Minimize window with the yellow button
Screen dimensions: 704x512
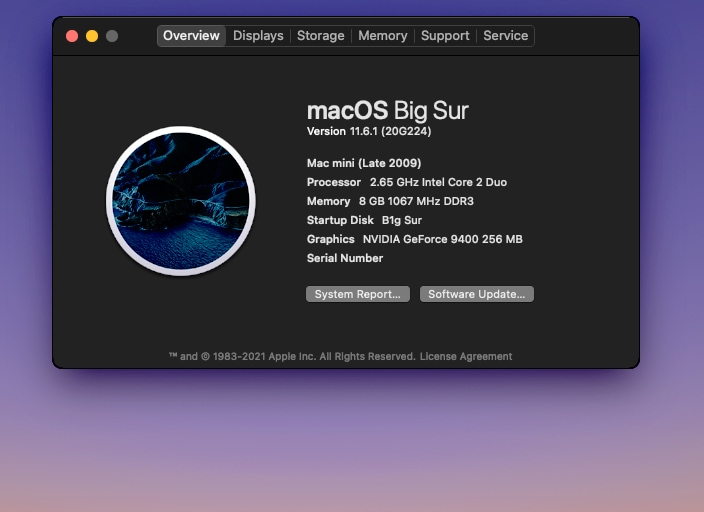(x=92, y=36)
